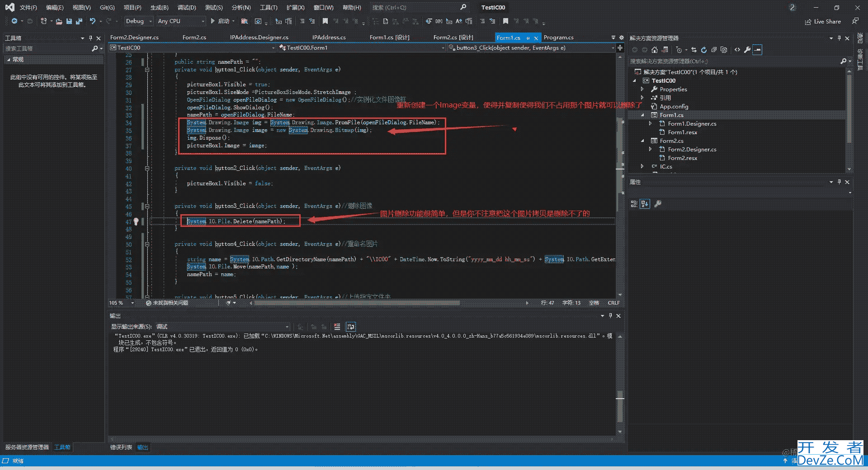The width and height of the screenshot is (868, 470).
Task: Select Form2.resx in Solution Explorer
Action: 682,158
